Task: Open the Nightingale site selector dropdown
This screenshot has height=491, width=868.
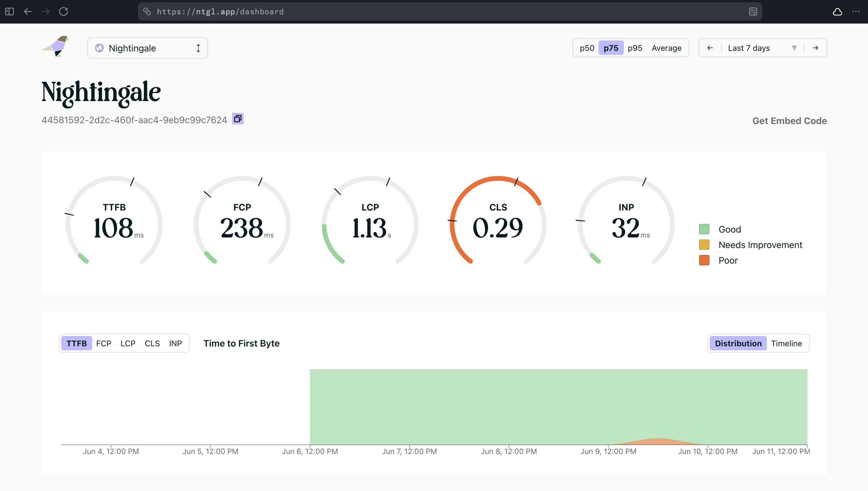Action: coord(147,48)
